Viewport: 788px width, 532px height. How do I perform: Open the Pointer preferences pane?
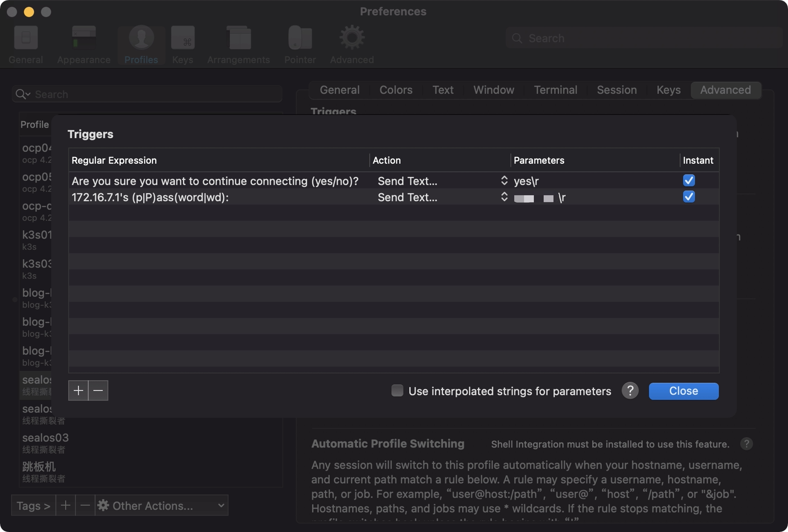click(300, 45)
